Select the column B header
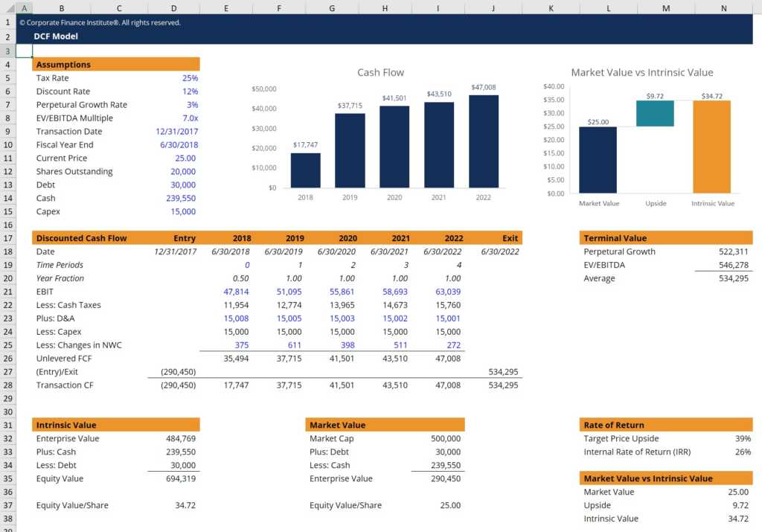The height and width of the screenshot is (532, 762). (x=62, y=8)
